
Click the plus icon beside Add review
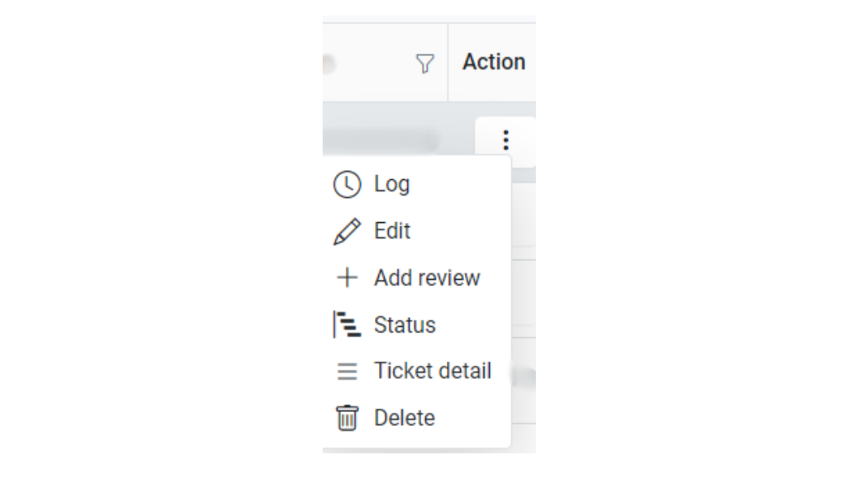coord(347,278)
